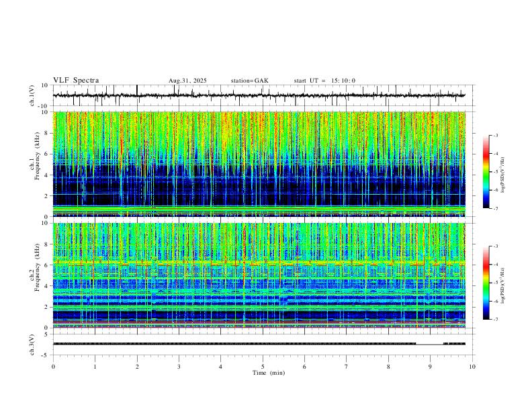
Task: Click the date 'Aug.31, 2025'
Action: (187, 81)
